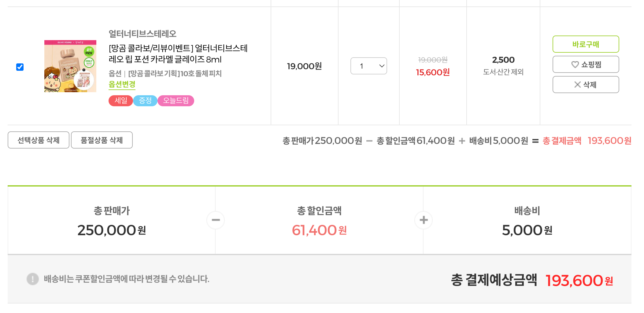Image resolution: width=644 pixels, height=313 pixels.
Task: Uncheck the lip potion product checkbox
Action: [x=20, y=67]
